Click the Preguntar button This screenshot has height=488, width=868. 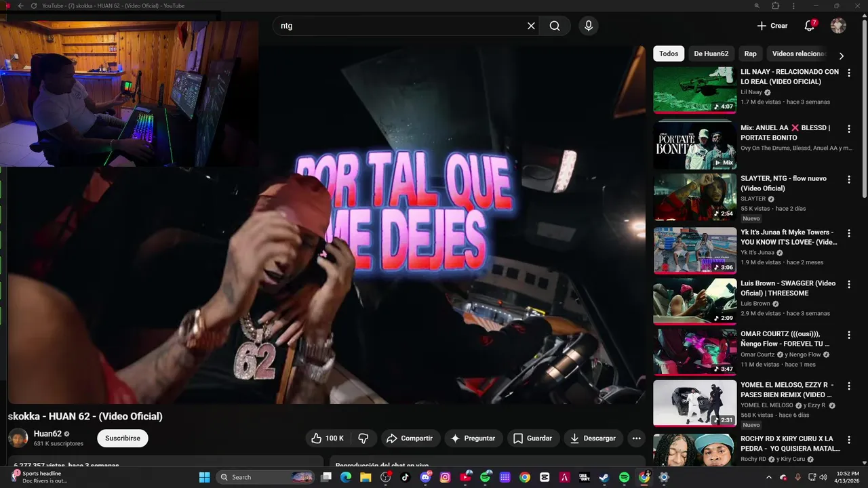(473, 439)
